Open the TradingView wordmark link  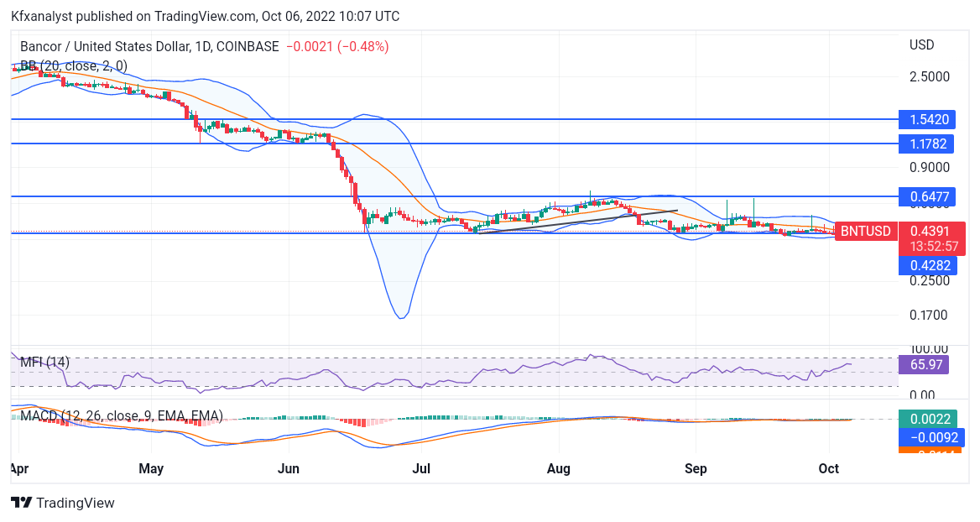click(x=75, y=504)
